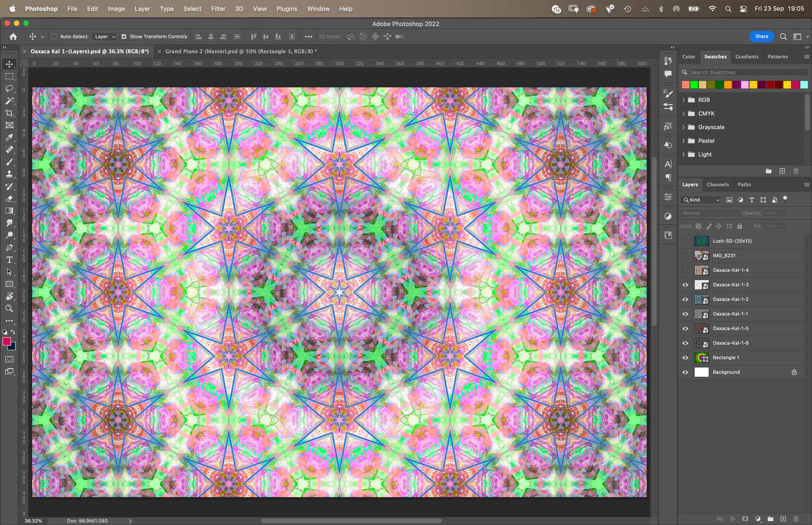Click the Share button
812x525 pixels.
pos(762,36)
